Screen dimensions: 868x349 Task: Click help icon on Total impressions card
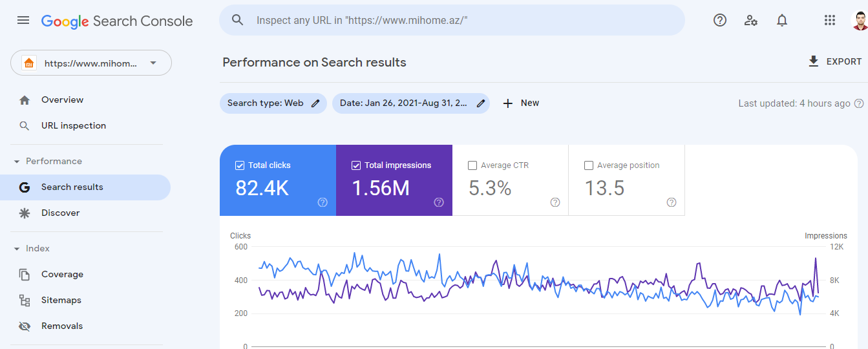tap(439, 202)
